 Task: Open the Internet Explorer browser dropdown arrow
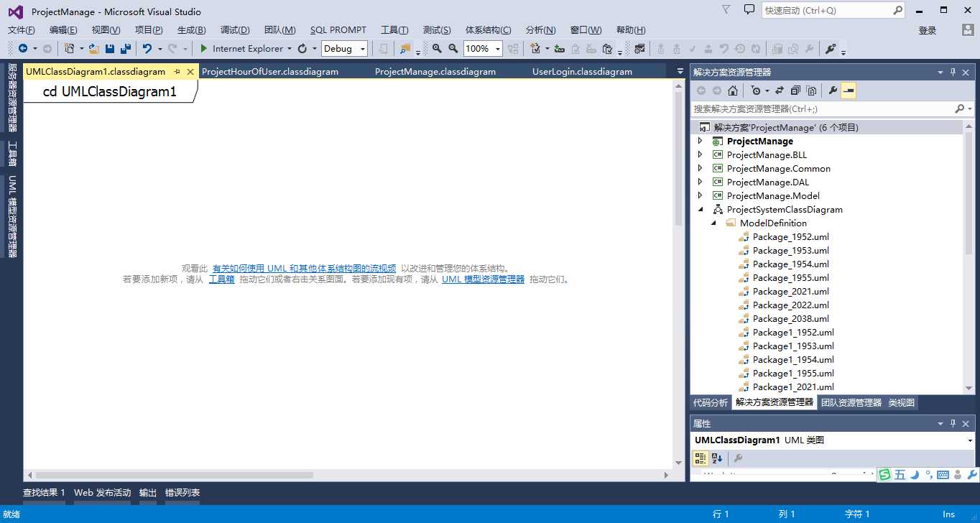coord(290,49)
